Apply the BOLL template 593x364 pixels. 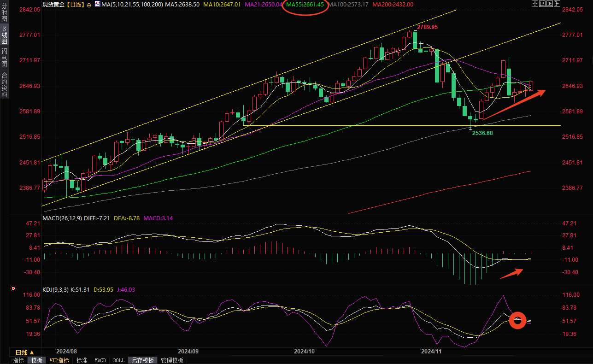click(118, 360)
